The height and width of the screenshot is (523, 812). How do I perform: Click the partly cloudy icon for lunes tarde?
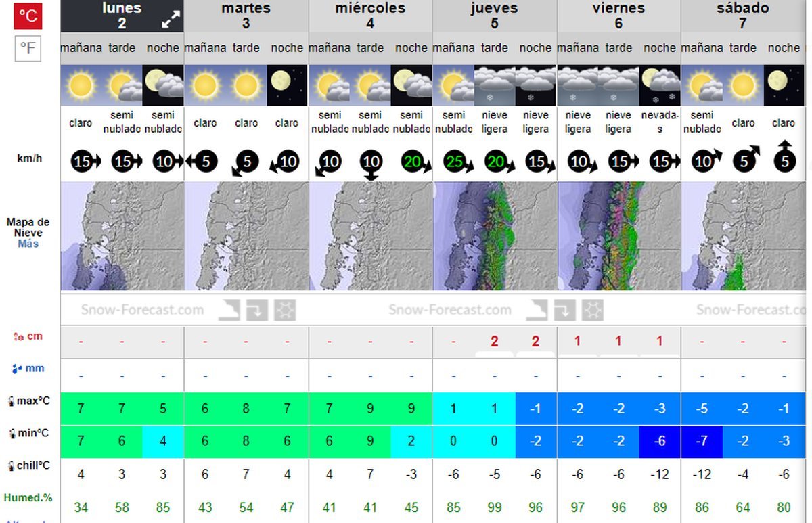click(122, 85)
